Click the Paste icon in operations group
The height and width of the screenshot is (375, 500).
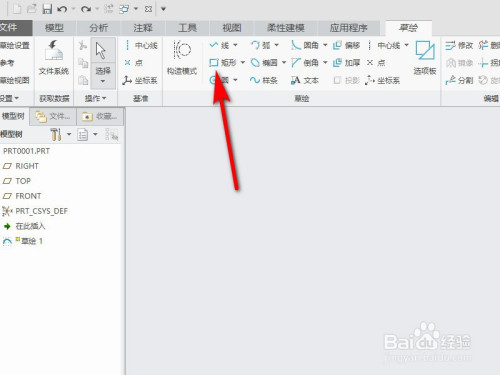click(83, 80)
